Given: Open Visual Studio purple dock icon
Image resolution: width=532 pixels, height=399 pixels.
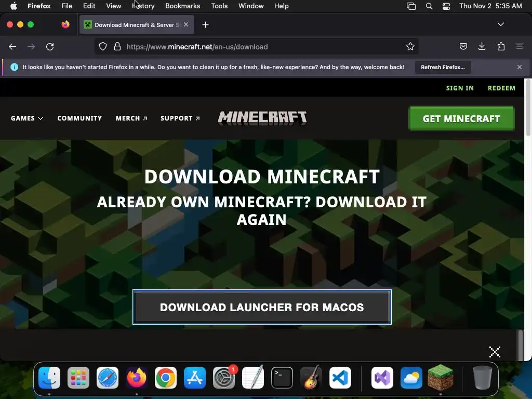Looking at the screenshot, I should point(382,378).
